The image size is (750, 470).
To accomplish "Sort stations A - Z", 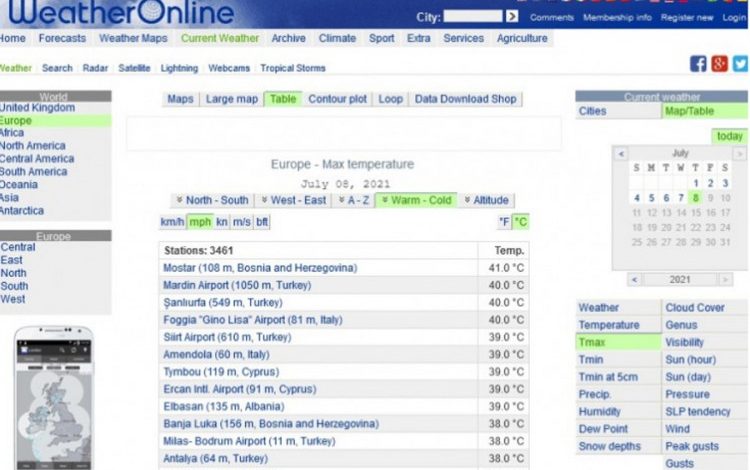I will 354,200.
